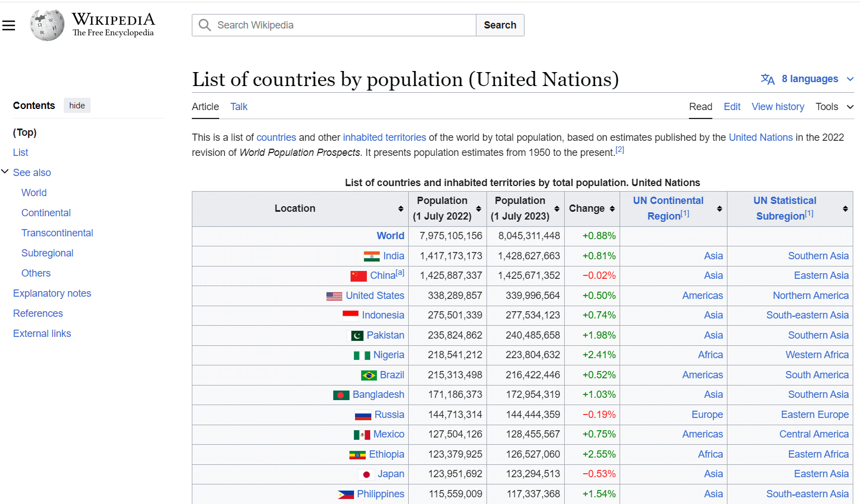Open the hamburger main menu icon
The image size is (860, 504).
pos(9,25)
